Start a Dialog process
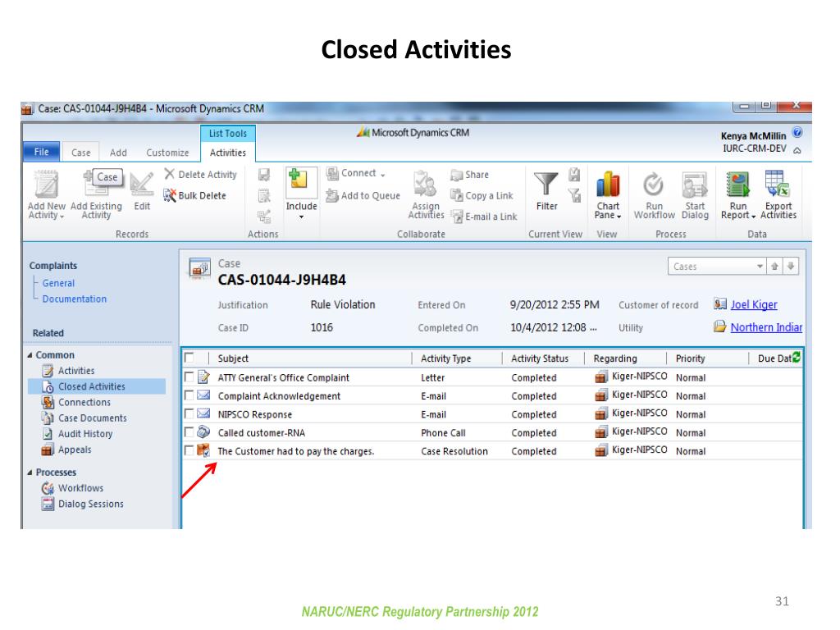 [x=695, y=185]
